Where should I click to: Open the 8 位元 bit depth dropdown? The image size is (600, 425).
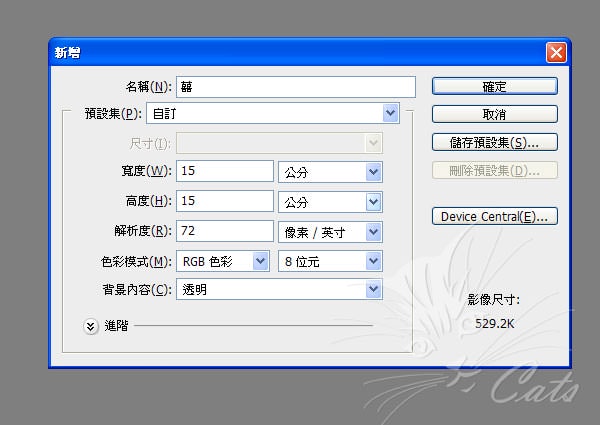(330, 261)
